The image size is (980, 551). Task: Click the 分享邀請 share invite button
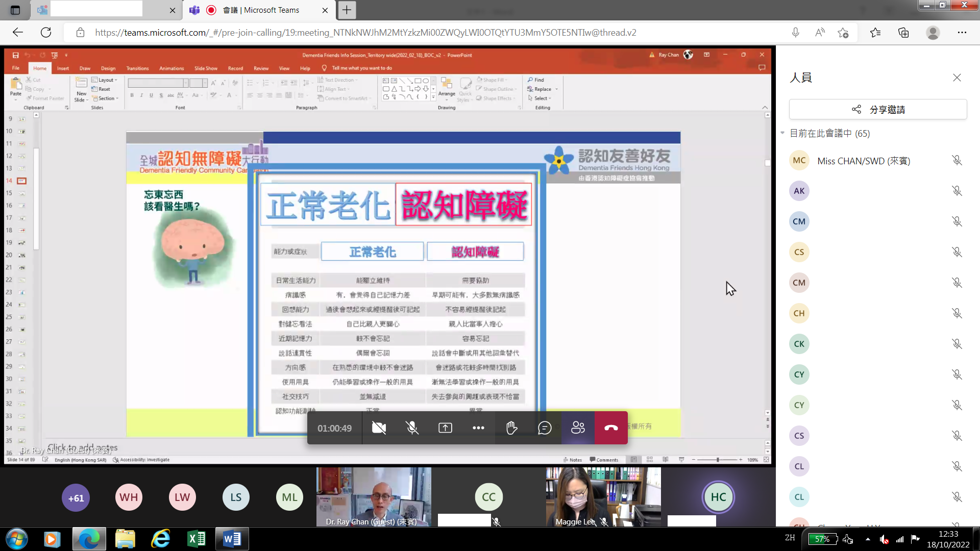click(x=878, y=110)
